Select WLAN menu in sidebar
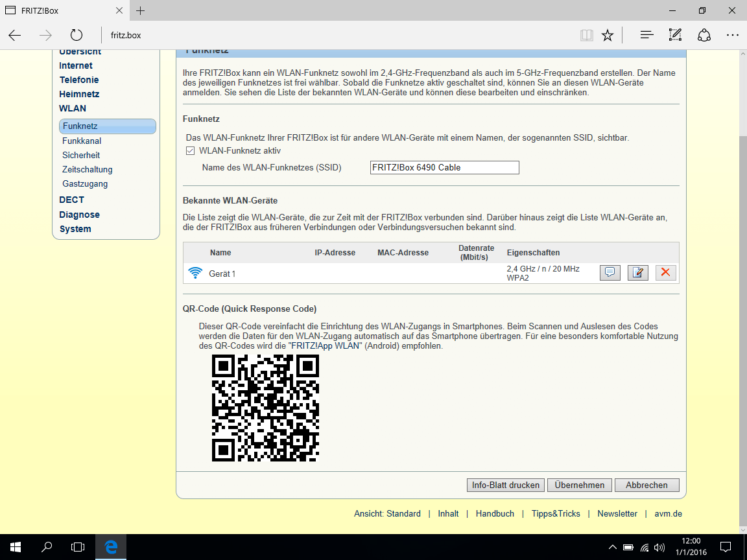Image resolution: width=747 pixels, height=560 pixels. [73, 109]
